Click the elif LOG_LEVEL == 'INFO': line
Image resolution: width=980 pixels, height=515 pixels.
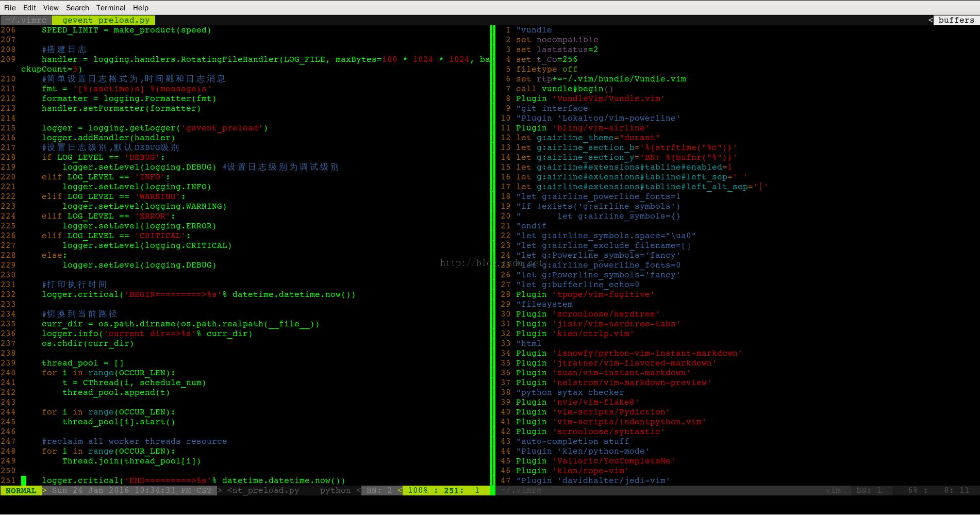click(x=106, y=177)
